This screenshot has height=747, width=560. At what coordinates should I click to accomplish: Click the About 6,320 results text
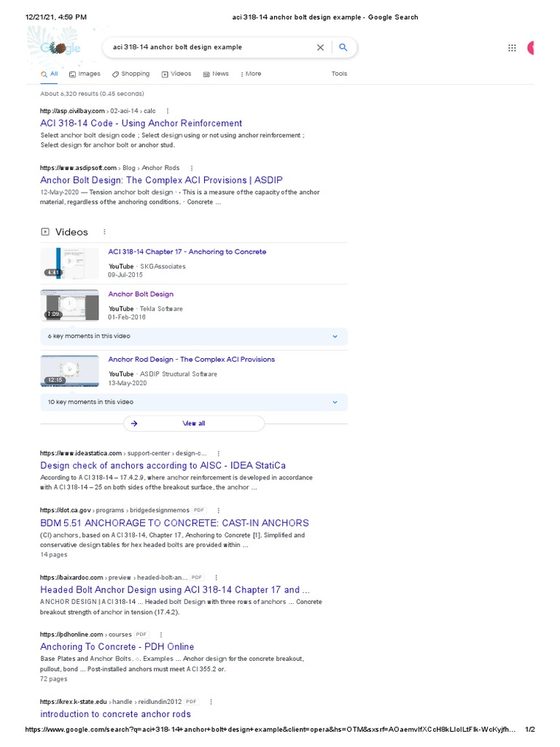point(92,94)
